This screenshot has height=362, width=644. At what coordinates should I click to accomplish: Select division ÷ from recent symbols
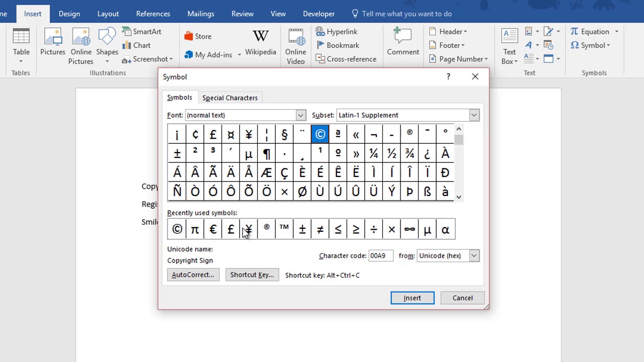tap(374, 229)
